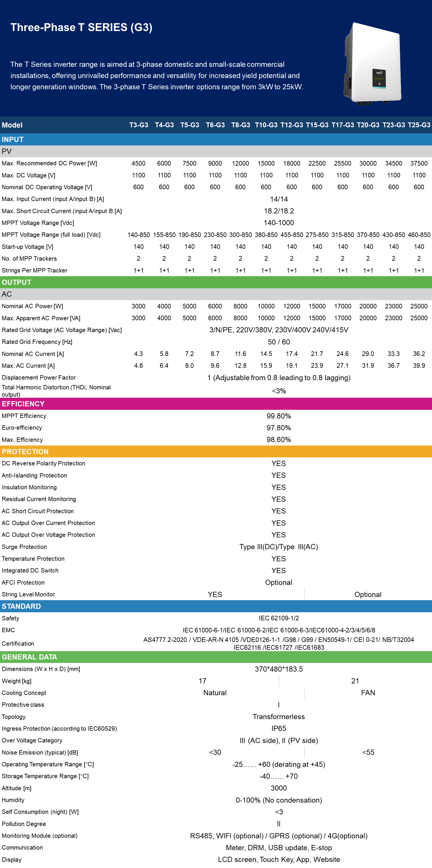Choose the T15-G3 model column header
Screen dimensions: 432x868
point(317,125)
